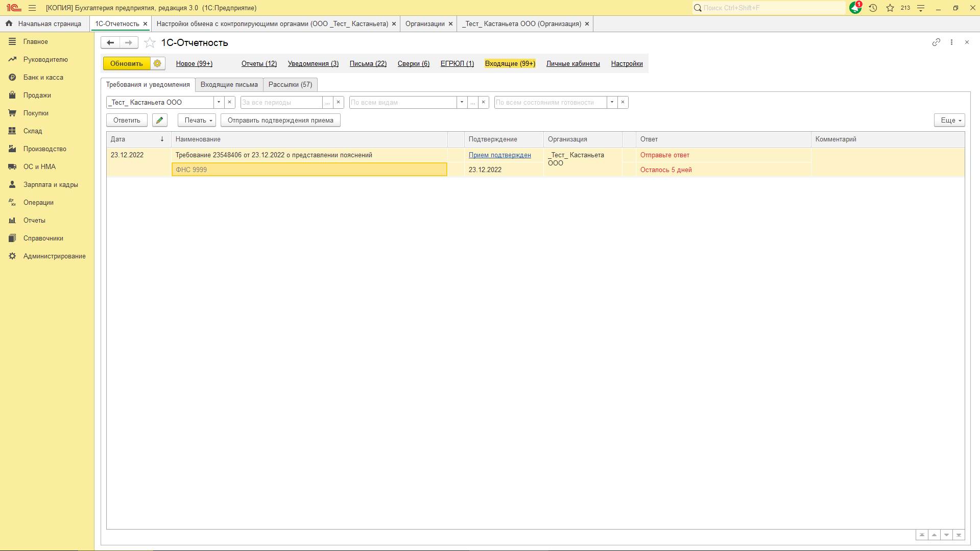Image resolution: width=980 pixels, height=551 pixels.
Task: Open the 1C main menu hamburger icon
Action: pyautogui.click(x=32, y=8)
